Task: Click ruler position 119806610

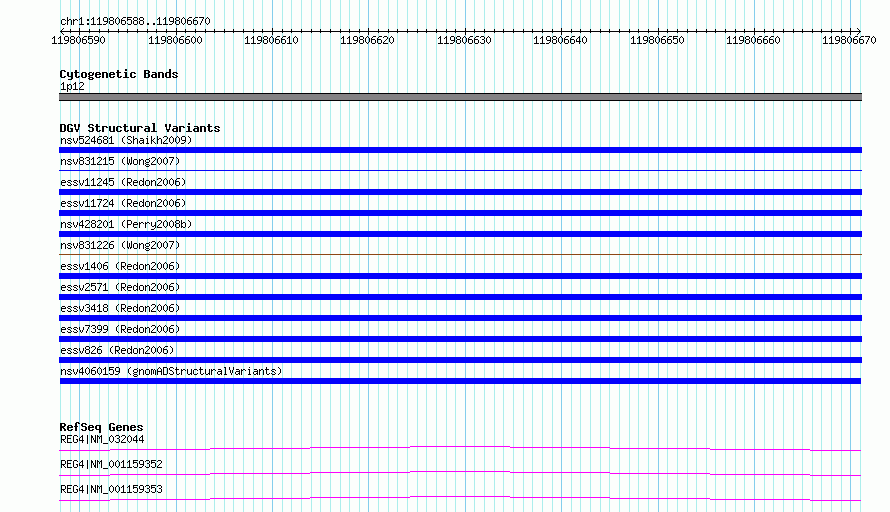Action: point(271,40)
